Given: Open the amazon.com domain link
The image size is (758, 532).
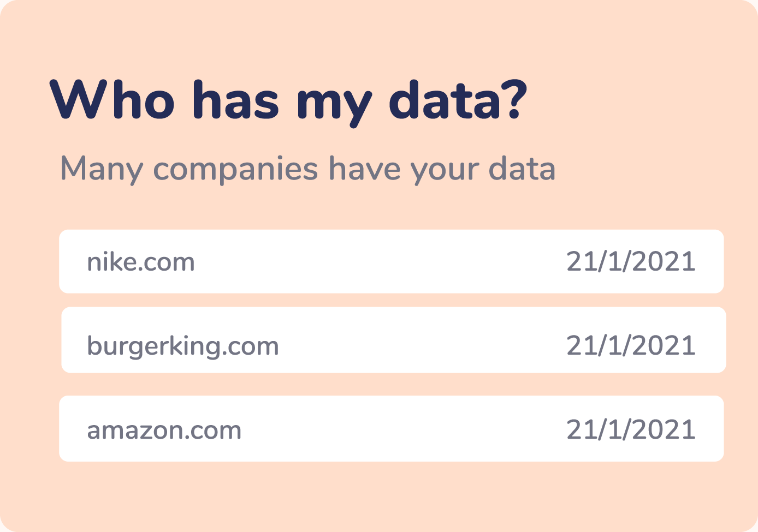Looking at the screenshot, I should coord(164,431).
